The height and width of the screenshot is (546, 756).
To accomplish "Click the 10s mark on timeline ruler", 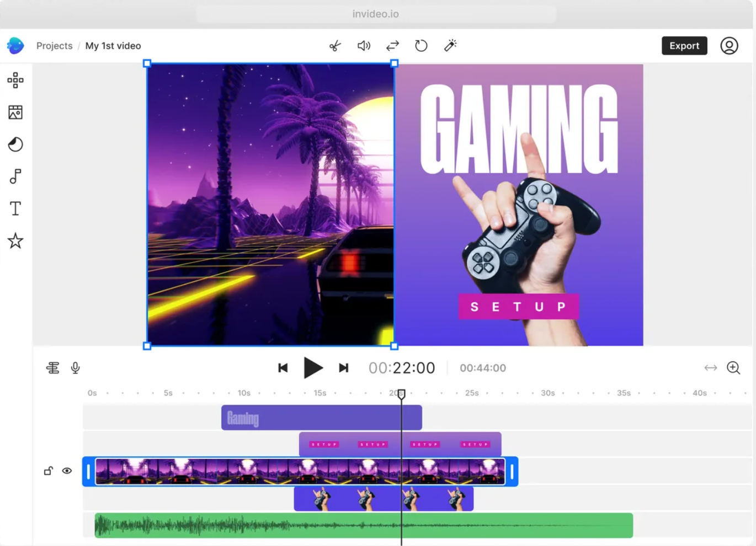I will (244, 393).
